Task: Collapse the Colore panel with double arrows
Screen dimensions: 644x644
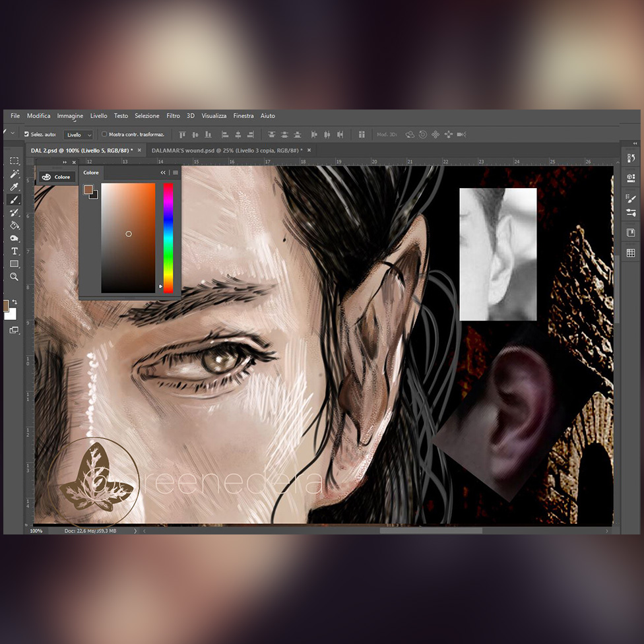Action: tap(163, 173)
